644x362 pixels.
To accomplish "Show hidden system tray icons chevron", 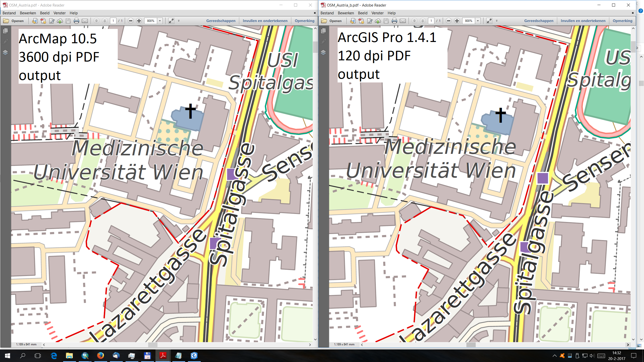I will (554, 356).
